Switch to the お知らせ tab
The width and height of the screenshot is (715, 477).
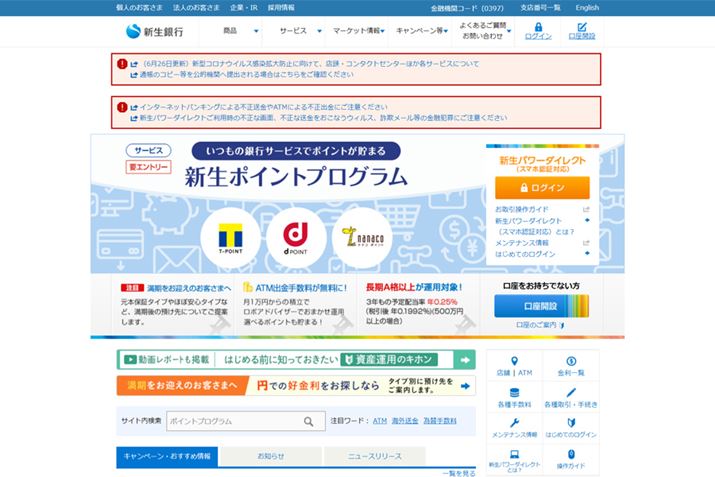271,456
